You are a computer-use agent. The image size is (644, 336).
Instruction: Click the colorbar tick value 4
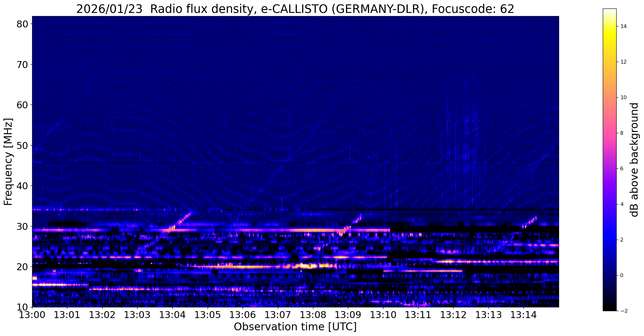click(622, 204)
